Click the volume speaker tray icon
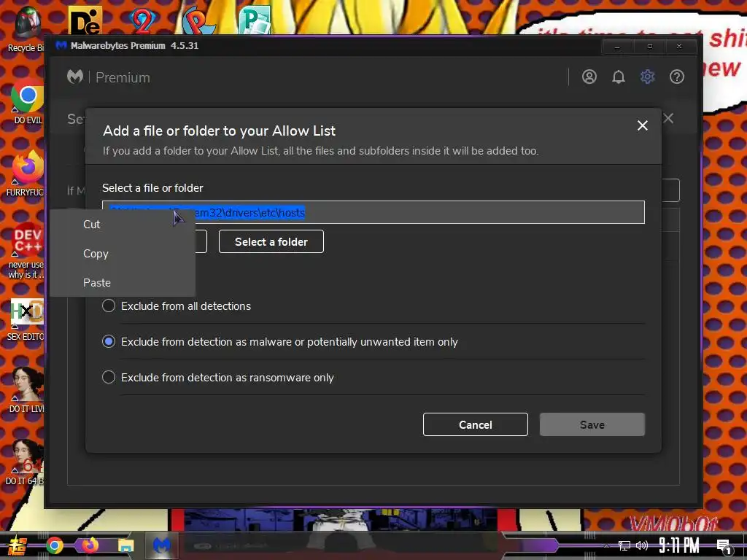 (x=642, y=545)
